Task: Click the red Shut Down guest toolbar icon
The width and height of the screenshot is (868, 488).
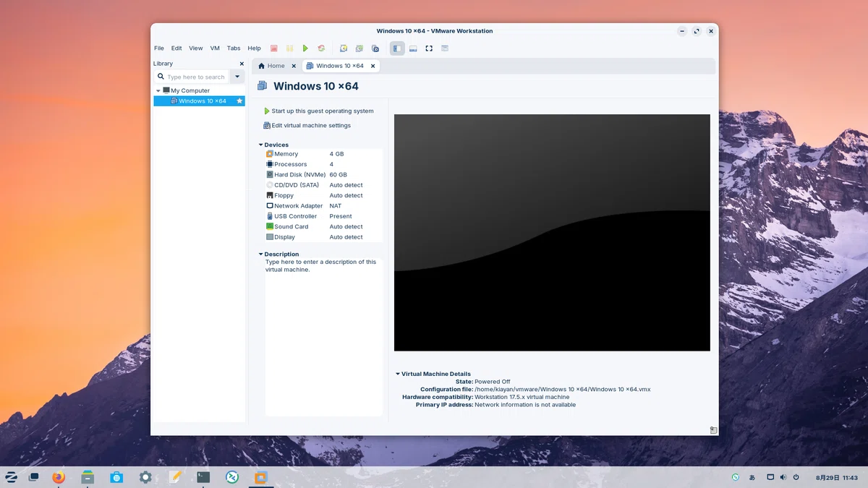Action: 274,48
